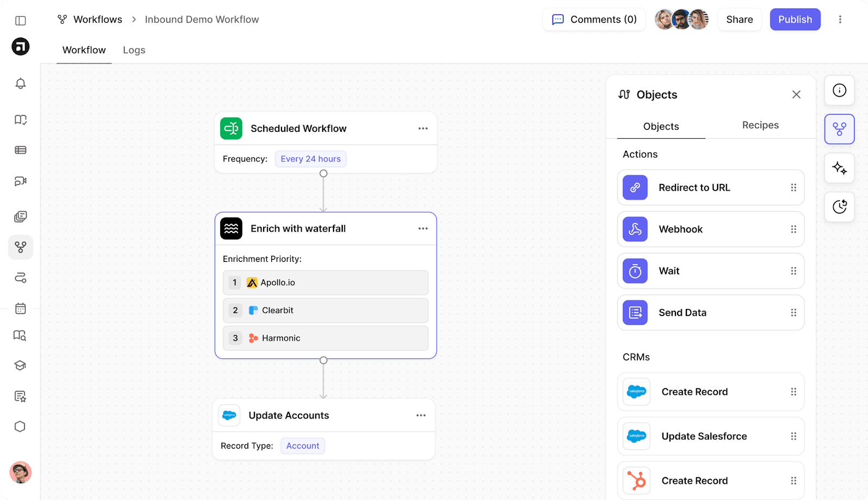Click the Enrich with waterfall wave icon
The width and height of the screenshot is (868, 500).
231,228
